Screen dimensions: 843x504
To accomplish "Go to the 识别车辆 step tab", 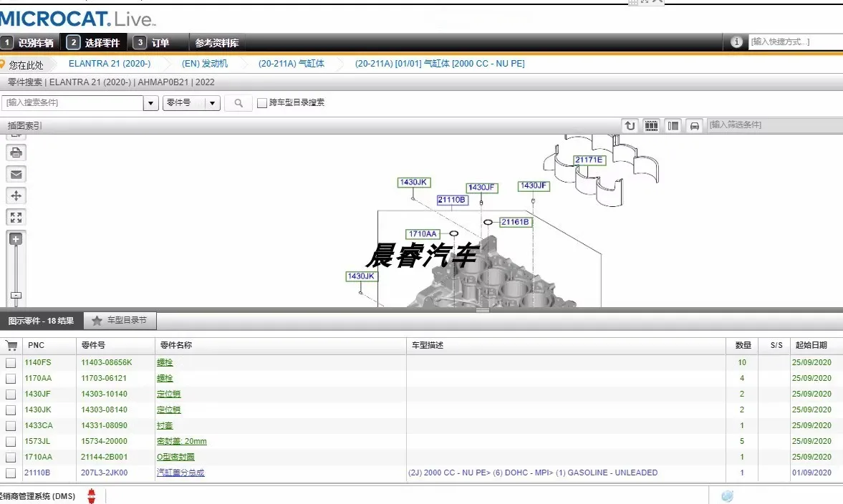I will tap(29, 42).
